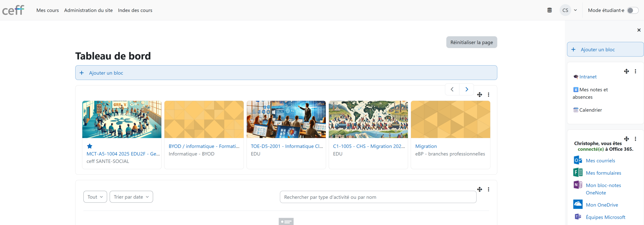Click the Réinitialiser la page button
The height and width of the screenshot is (225, 644).
click(472, 42)
